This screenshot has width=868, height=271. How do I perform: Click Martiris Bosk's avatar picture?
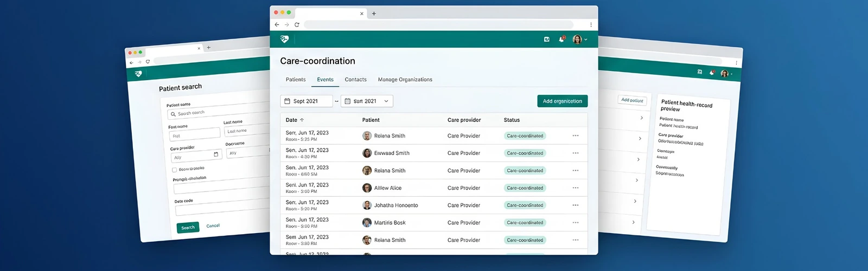tap(367, 223)
